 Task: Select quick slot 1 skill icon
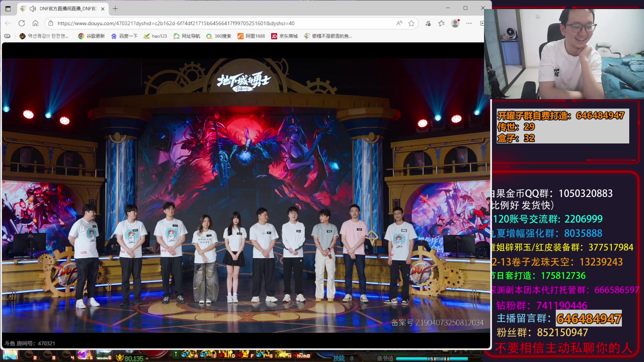(x=10, y=355)
